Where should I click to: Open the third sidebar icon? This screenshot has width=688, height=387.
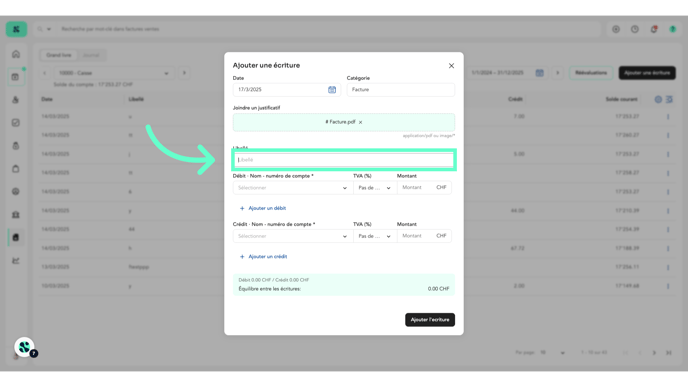point(16,100)
